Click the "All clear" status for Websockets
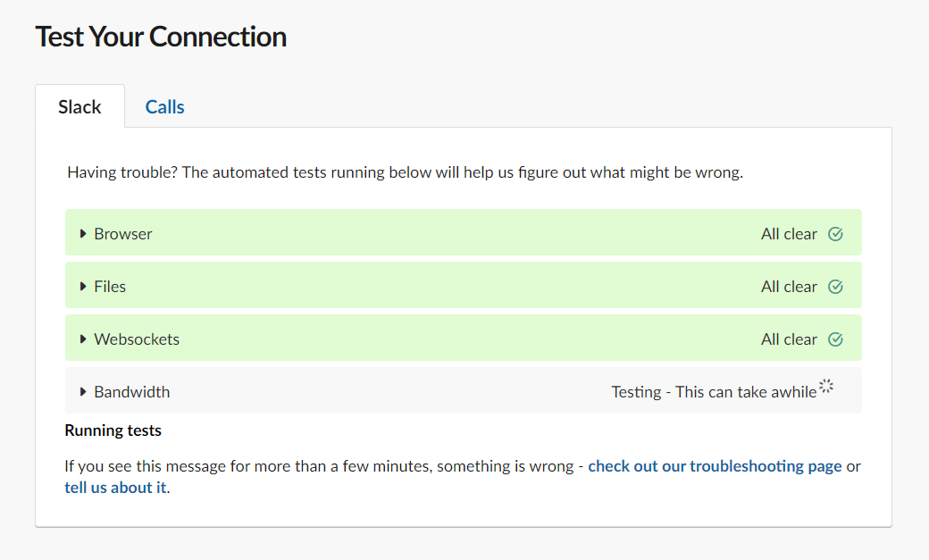929x560 pixels. (x=789, y=339)
